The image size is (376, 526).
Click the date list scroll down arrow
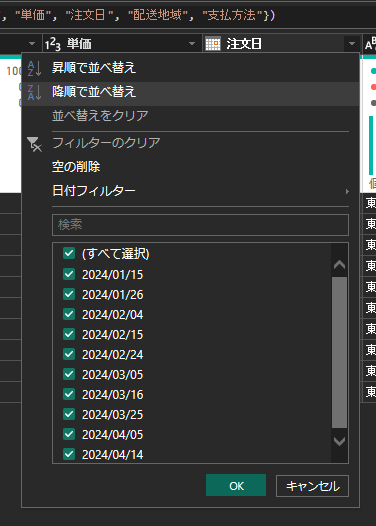[x=339, y=441]
